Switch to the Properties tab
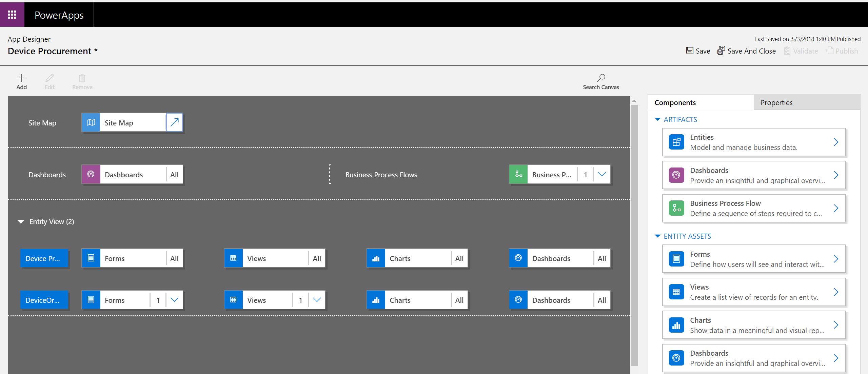 tap(776, 102)
